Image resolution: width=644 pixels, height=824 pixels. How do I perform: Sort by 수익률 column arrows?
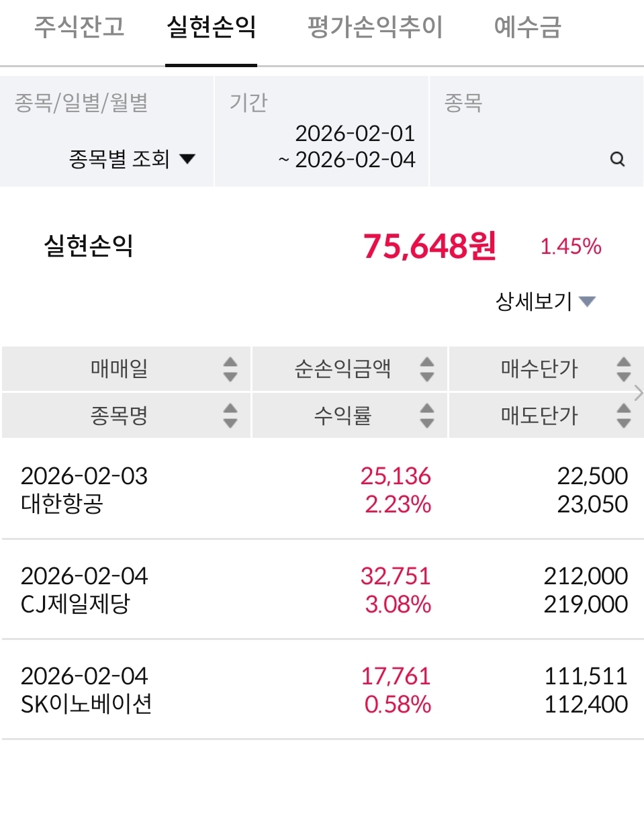pyautogui.click(x=426, y=416)
